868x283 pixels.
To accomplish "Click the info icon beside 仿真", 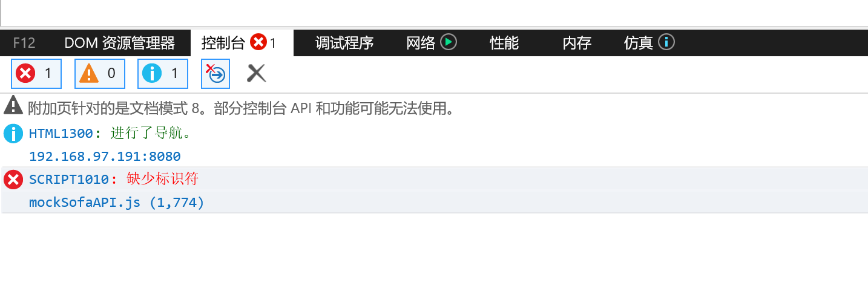I will (666, 42).
